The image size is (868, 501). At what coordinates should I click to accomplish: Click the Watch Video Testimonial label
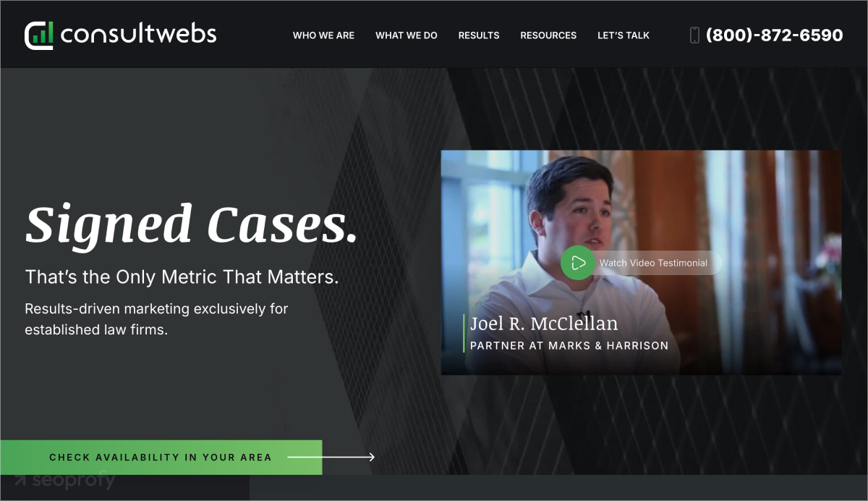(653, 263)
